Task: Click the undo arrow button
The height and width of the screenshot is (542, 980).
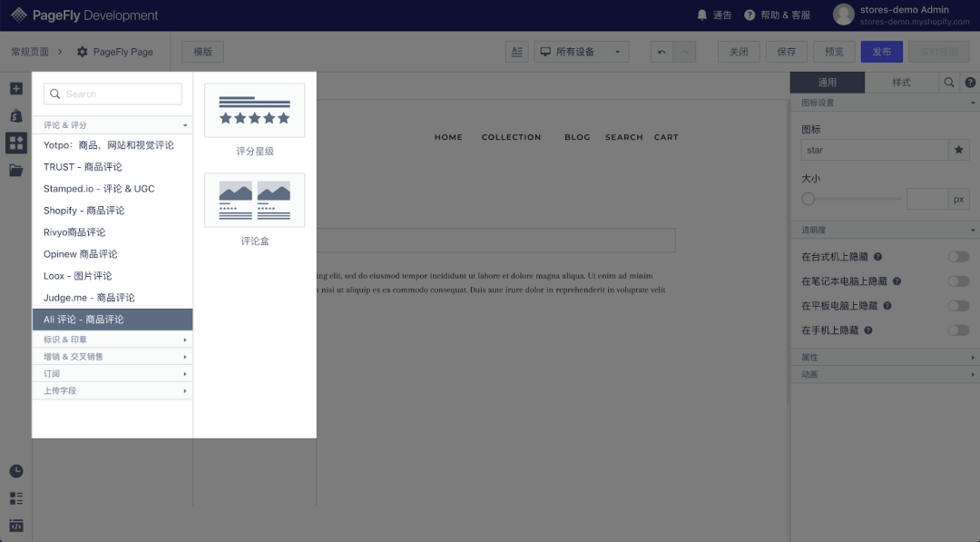Action: click(661, 52)
